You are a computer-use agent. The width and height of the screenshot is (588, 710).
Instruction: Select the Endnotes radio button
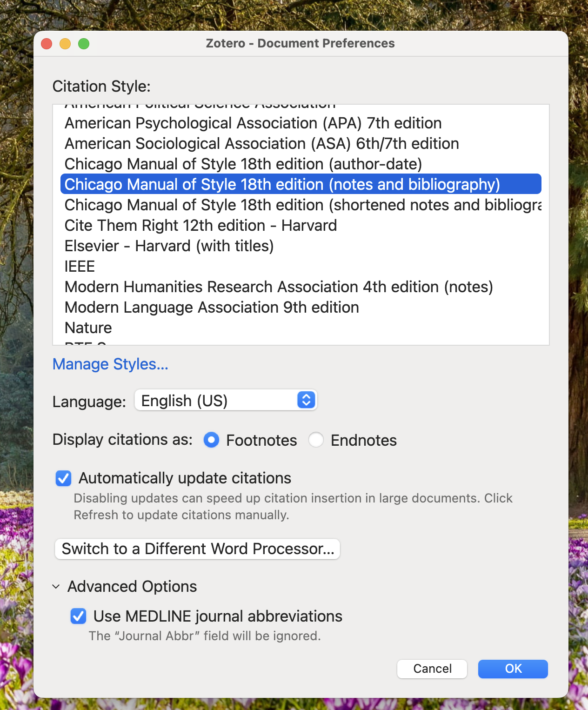[x=316, y=440]
